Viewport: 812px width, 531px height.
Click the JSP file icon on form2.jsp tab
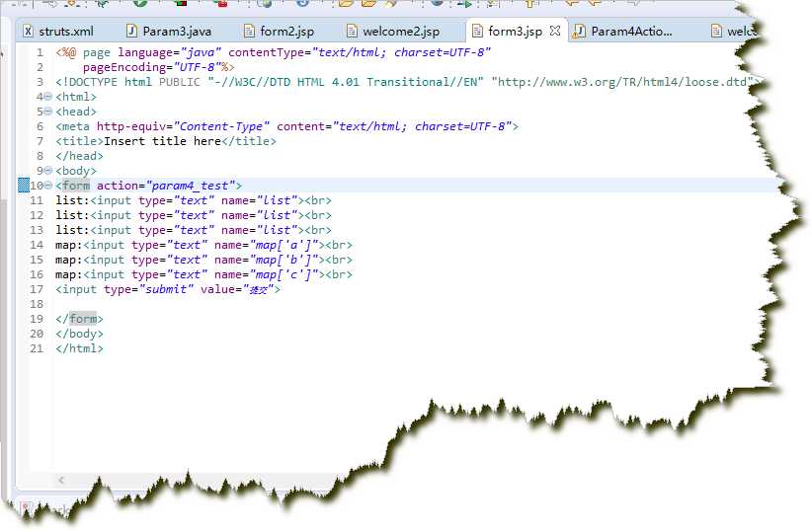[x=249, y=31]
